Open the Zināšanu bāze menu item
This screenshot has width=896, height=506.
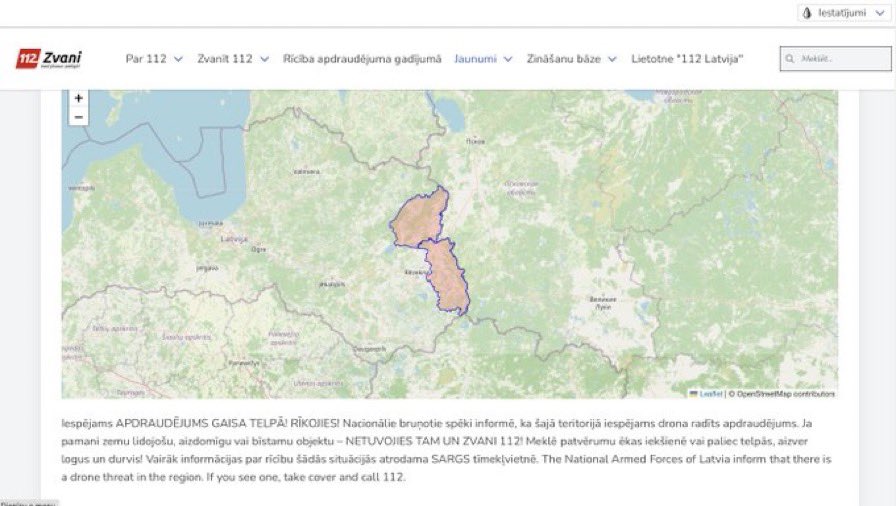pos(563,59)
